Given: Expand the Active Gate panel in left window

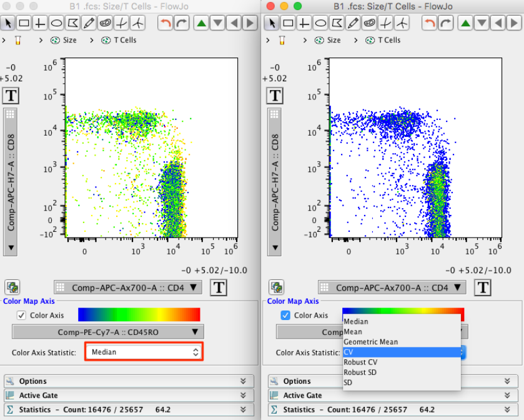Looking at the screenshot, I should [x=129, y=395].
